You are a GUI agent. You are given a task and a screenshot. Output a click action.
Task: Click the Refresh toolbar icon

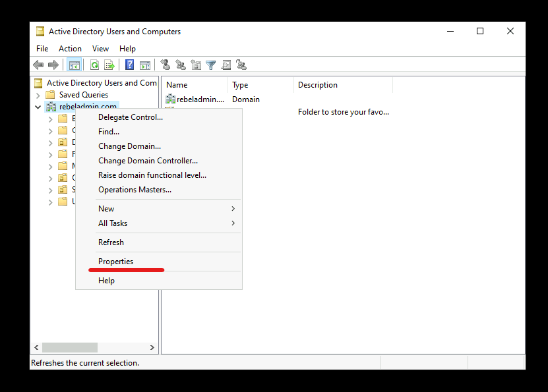[94, 65]
